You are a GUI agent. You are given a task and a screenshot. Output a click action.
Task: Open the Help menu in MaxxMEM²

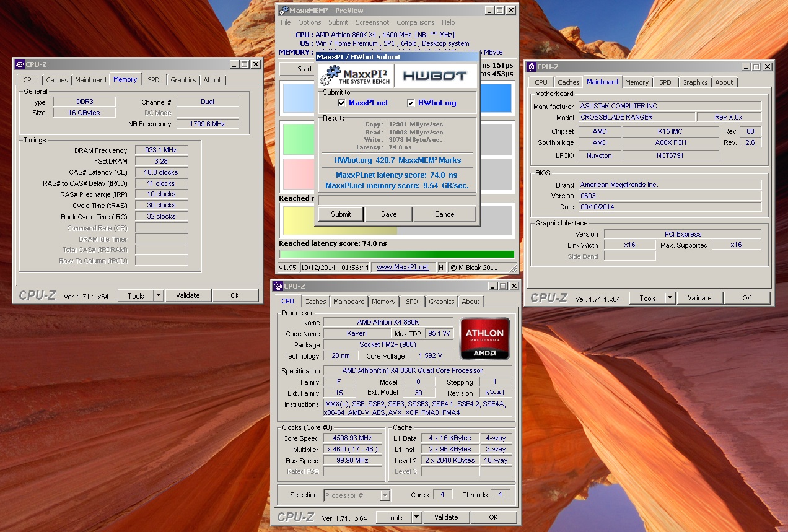point(448,22)
